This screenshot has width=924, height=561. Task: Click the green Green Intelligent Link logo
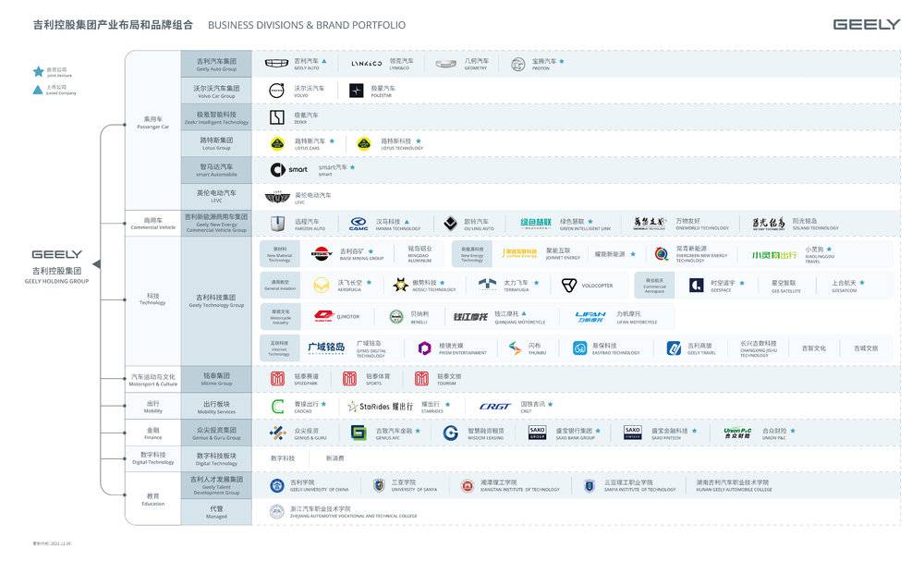[x=536, y=223]
